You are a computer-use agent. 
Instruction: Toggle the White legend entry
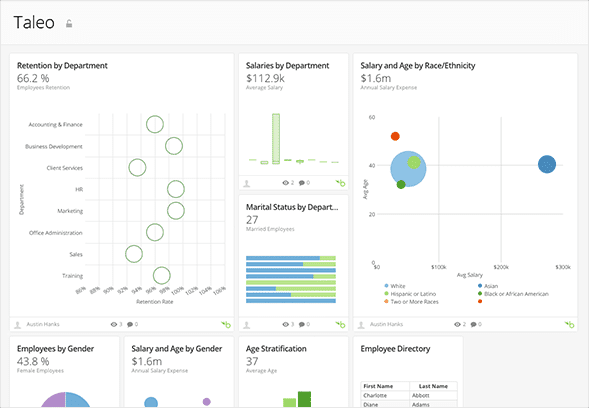point(395,286)
